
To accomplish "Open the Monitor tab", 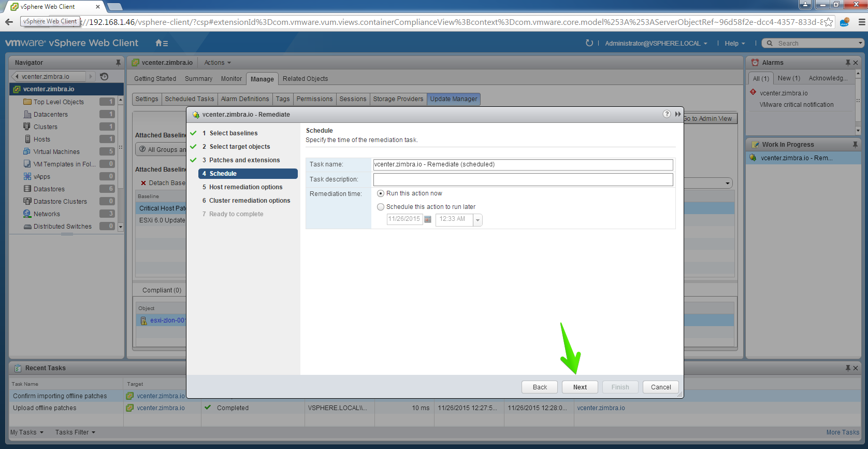I will click(x=232, y=79).
